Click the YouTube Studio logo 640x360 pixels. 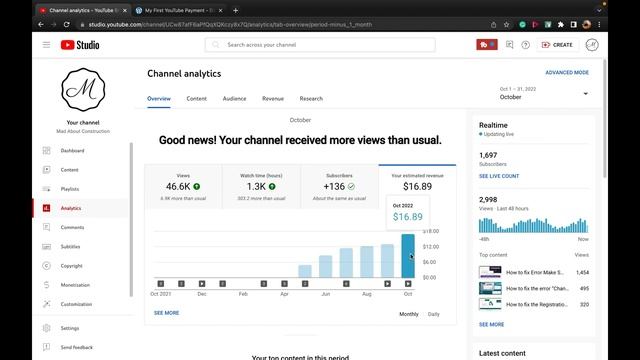[80, 45]
